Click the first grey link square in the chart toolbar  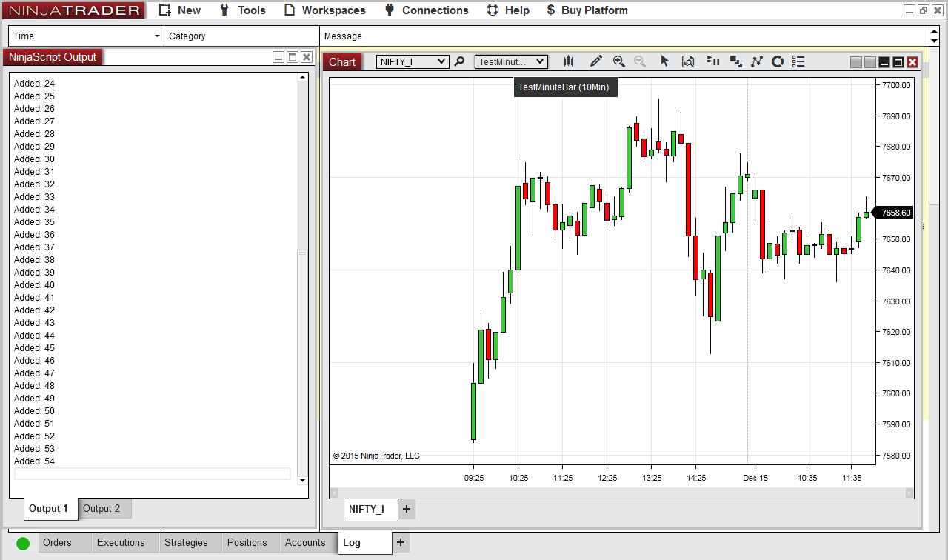(x=856, y=62)
